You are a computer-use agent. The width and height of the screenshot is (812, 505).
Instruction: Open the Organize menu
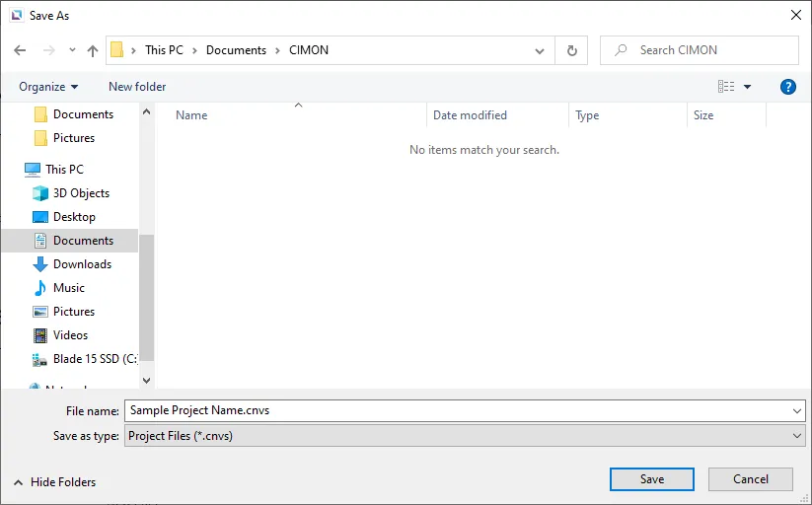48,87
